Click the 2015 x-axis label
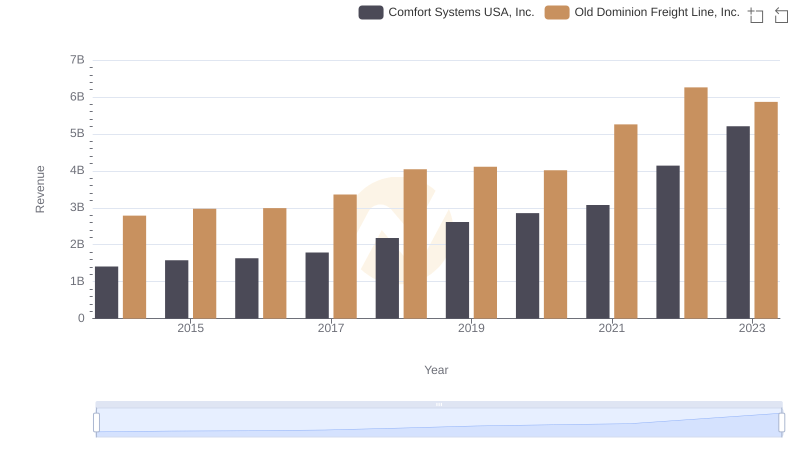Screen dimensions: 800x461 coord(190,328)
